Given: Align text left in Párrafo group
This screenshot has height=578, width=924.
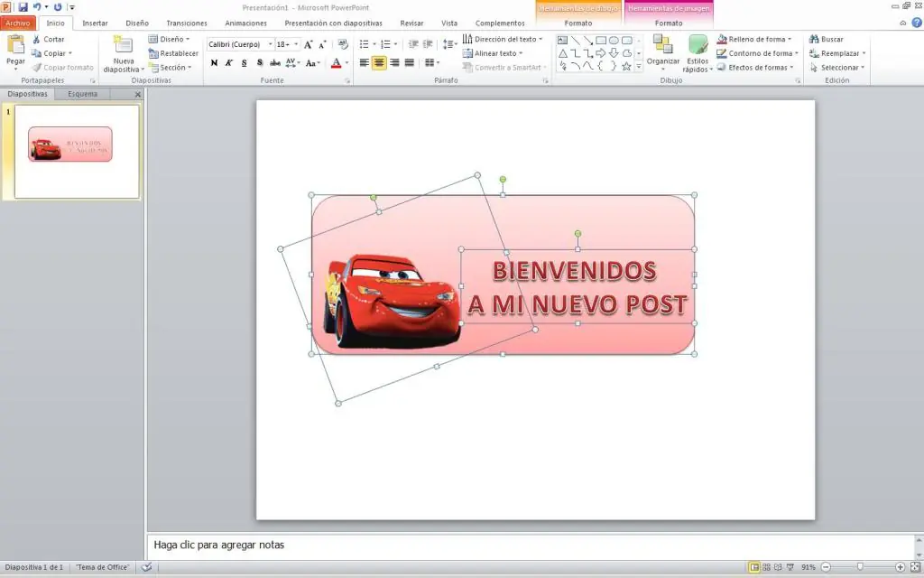Looking at the screenshot, I should click(365, 62).
